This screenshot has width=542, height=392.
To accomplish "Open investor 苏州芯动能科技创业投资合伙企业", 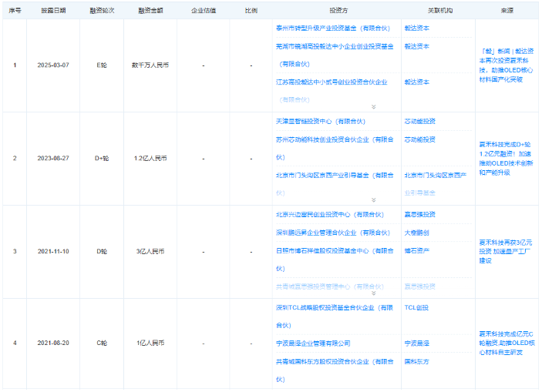I will 335,149.
